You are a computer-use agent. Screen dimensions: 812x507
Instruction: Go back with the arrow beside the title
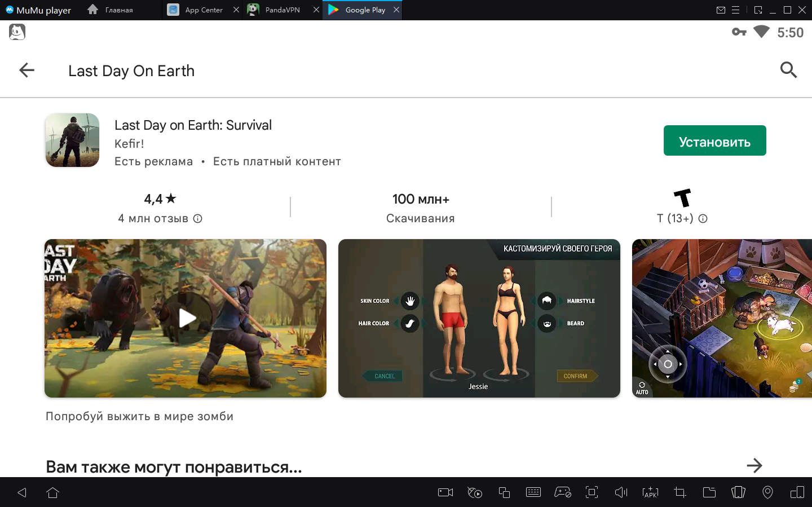tap(27, 70)
